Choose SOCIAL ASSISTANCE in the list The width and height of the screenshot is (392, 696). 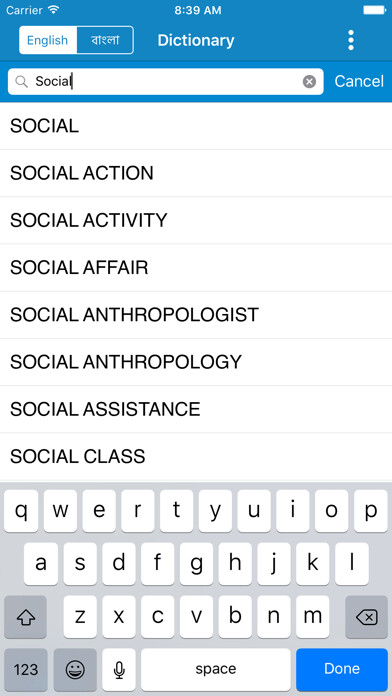[196, 409]
